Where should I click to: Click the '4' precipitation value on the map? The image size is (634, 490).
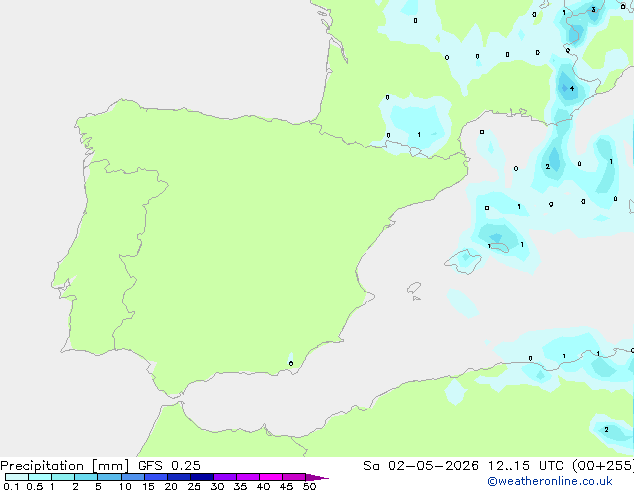click(572, 88)
